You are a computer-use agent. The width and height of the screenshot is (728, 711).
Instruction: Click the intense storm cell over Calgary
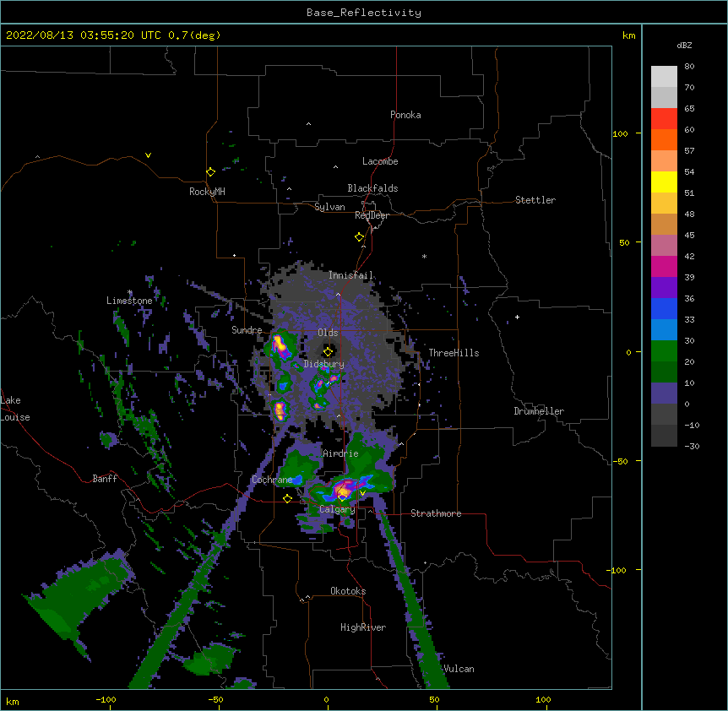coord(344,489)
